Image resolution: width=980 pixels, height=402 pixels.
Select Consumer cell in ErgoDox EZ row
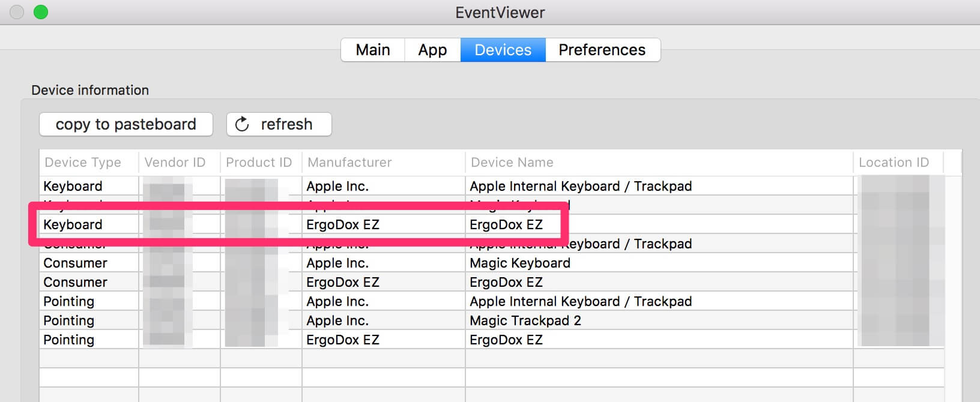(x=75, y=282)
